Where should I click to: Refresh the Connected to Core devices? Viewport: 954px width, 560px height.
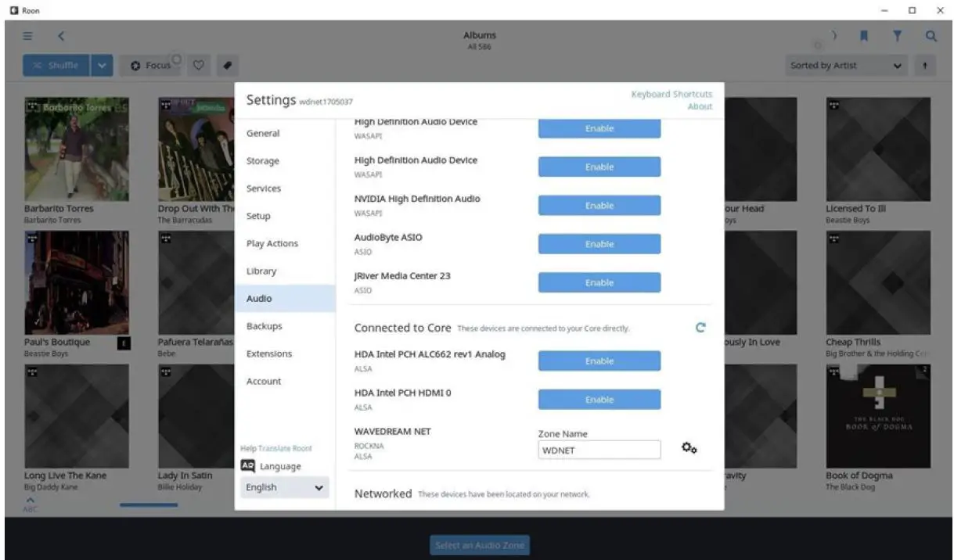[x=700, y=328]
